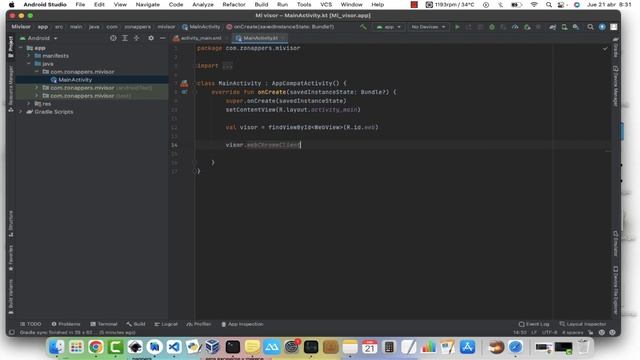Open the Profile app icon in toolbar
This screenshot has height=360, width=640.
[x=515, y=27]
